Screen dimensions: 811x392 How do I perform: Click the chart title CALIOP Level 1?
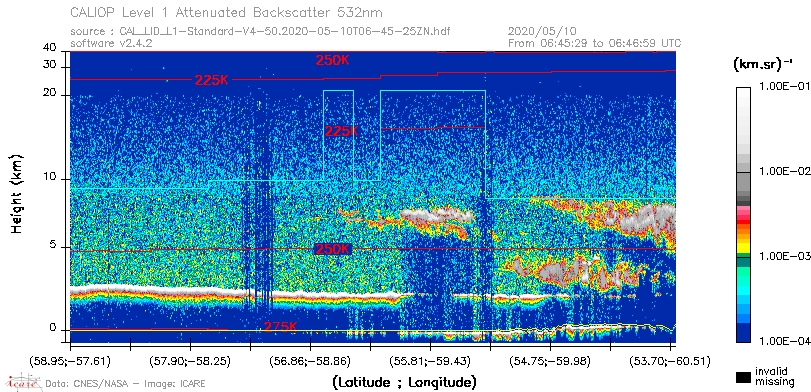click(227, 12)
